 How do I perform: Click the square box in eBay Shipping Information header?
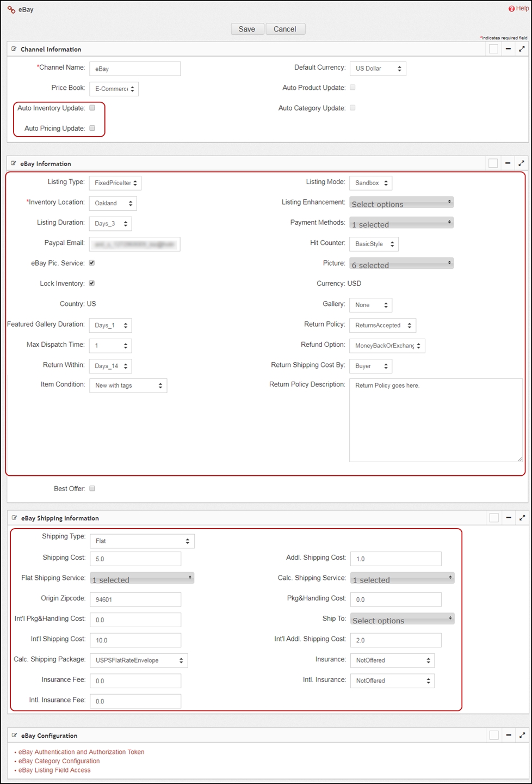pyautogui.click(x=494, y=518)
